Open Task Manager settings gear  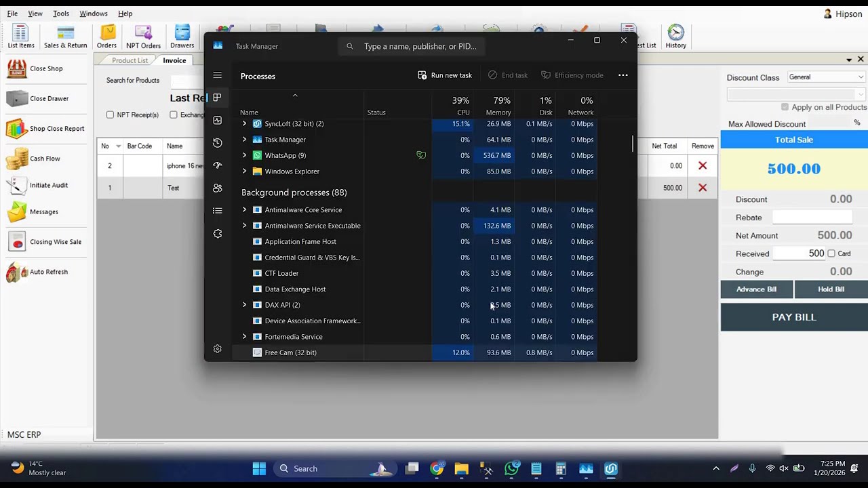(217, 349)
